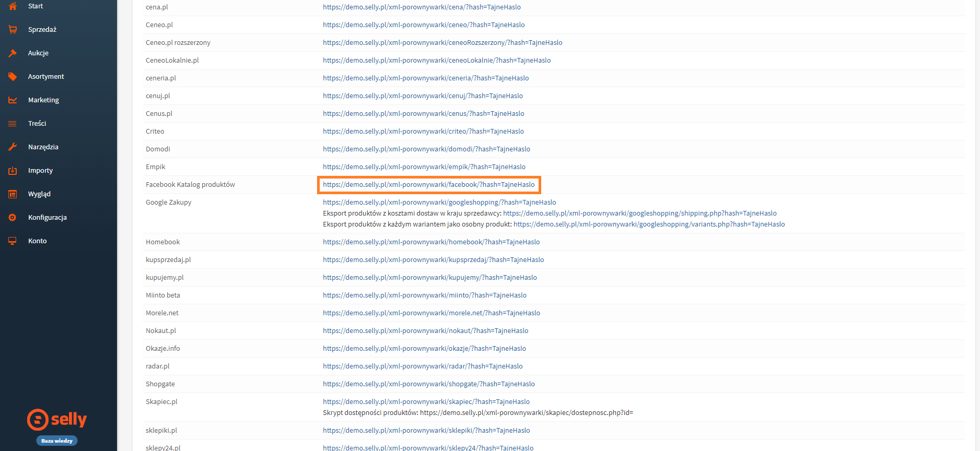Viewport: 980px width, 451px height.
Task: Click the Shopgate XML feed link
Action: click(x=428, y=384)
